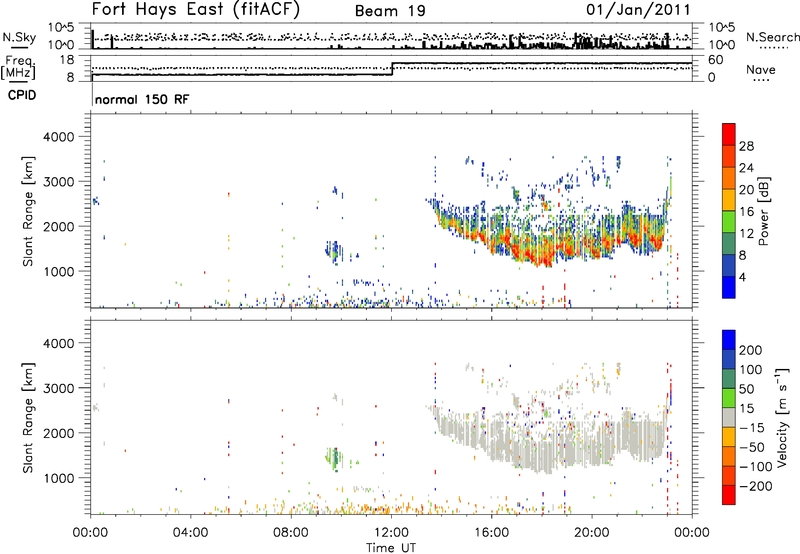800x554 pixels.
Task: Click the Power panel 'Slant Range [km]' label
Action: coord(28,211)
